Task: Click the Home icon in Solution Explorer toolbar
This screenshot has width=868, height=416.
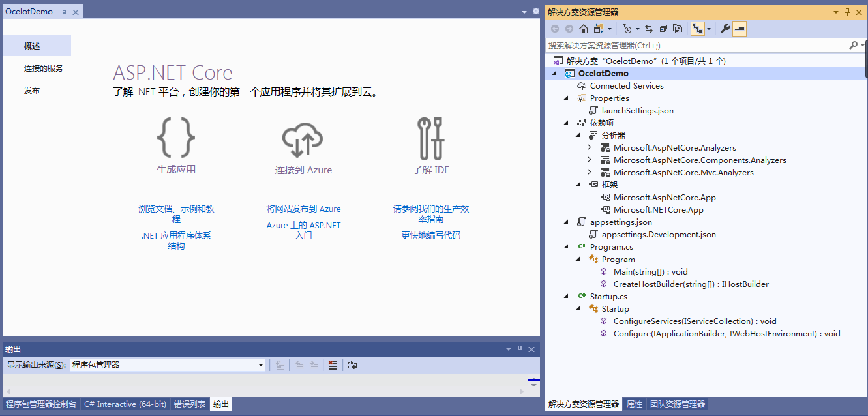Action: pyautogui.click(x=584, y=29)
